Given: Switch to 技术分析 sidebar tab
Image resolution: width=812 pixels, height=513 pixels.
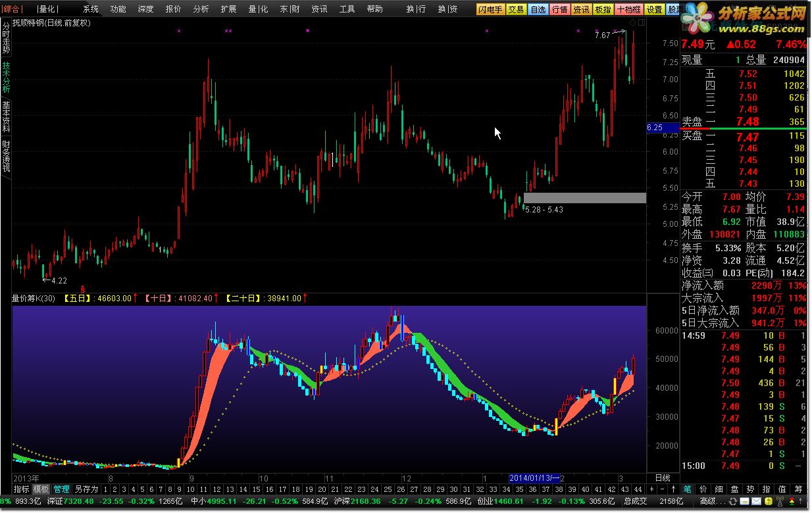Looking at the screenshot, I should click(x=6, y=78).
